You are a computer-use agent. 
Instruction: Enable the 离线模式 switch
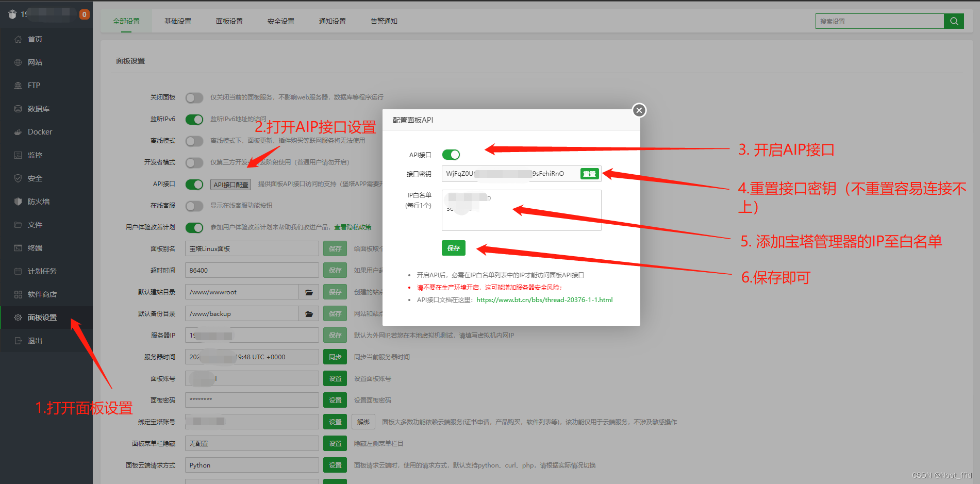(x=194, y=141)
